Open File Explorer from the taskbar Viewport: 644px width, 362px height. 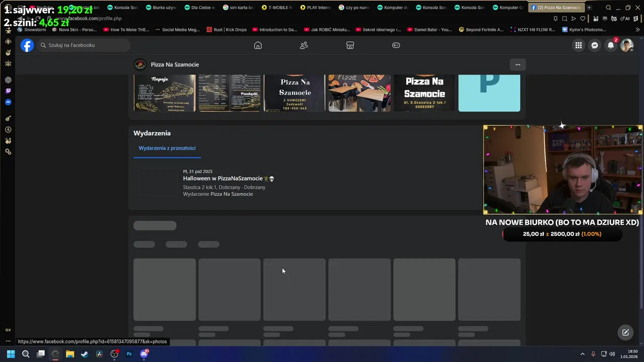(x=70, y=354)
